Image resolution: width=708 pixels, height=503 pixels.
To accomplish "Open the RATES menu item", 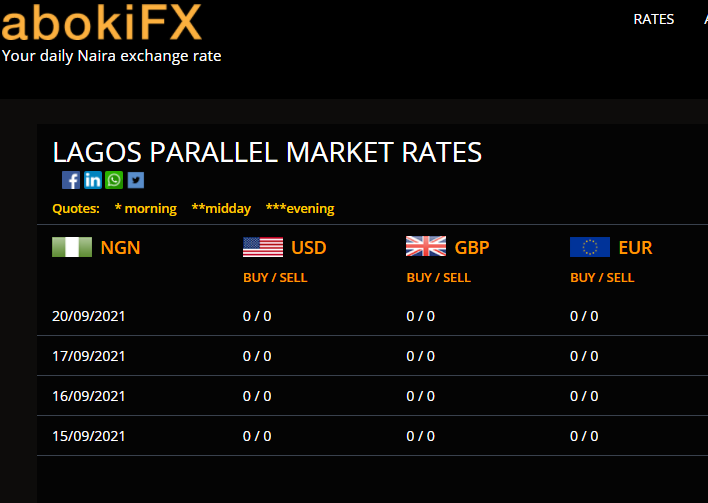I will pos(653,19).
